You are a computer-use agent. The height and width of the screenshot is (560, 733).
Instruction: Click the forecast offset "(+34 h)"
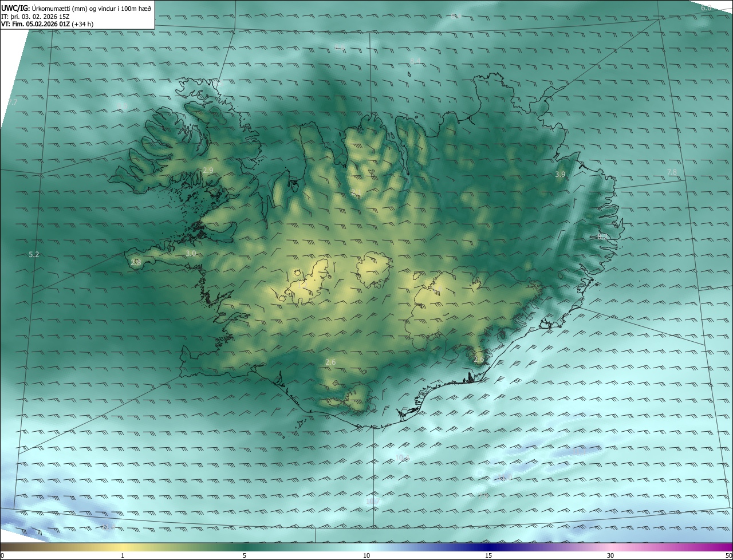coord(83,24)
